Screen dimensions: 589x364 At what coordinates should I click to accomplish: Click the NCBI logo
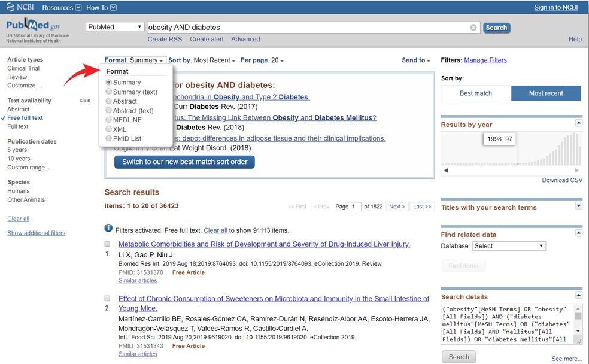click(x=19, y=7)
